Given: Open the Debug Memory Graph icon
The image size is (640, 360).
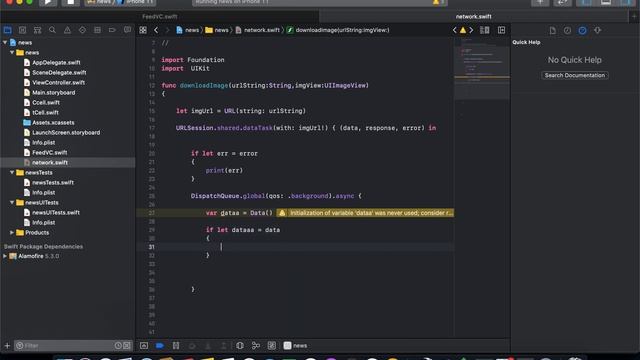Looking at the screenshot, I should pos(256,346).
